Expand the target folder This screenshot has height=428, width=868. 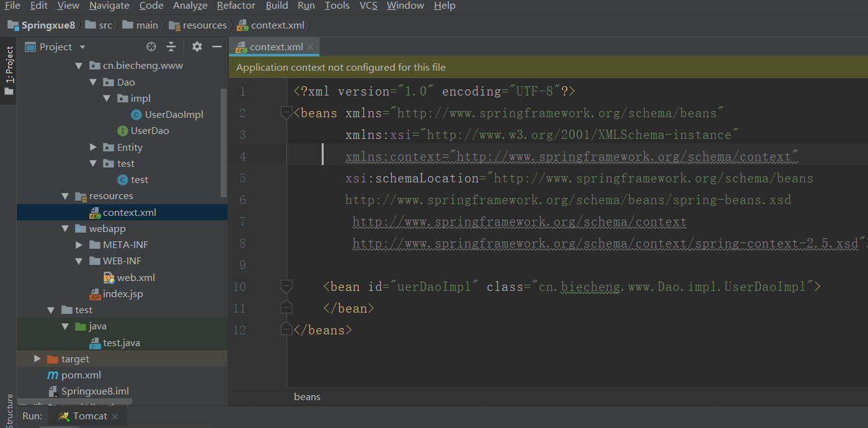pyautogui.click(x=37, y=359)
